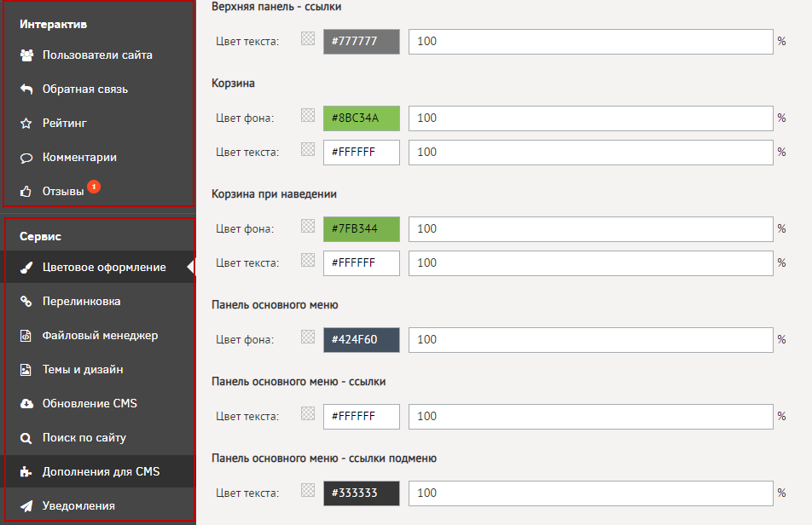Focus opacity field next to #7FB344
Image resolution: width=812 pixels, height=525 pixels.
tap(591, 228)
